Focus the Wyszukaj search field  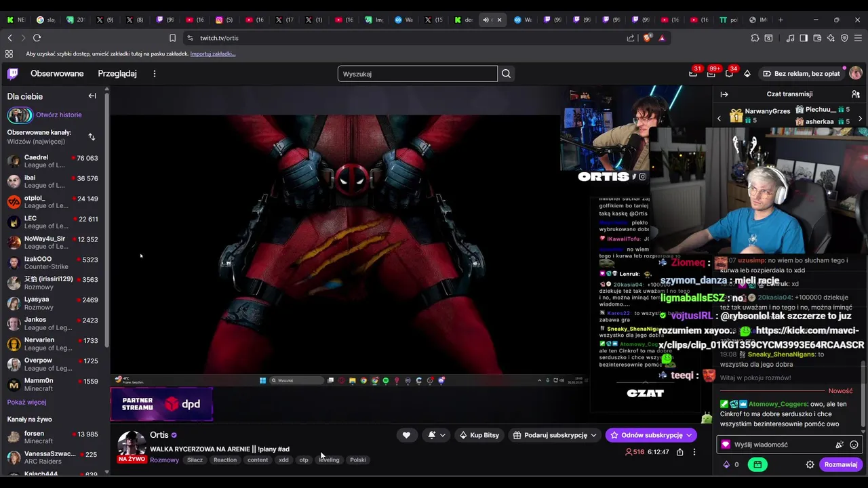click(x=418, y=74)
